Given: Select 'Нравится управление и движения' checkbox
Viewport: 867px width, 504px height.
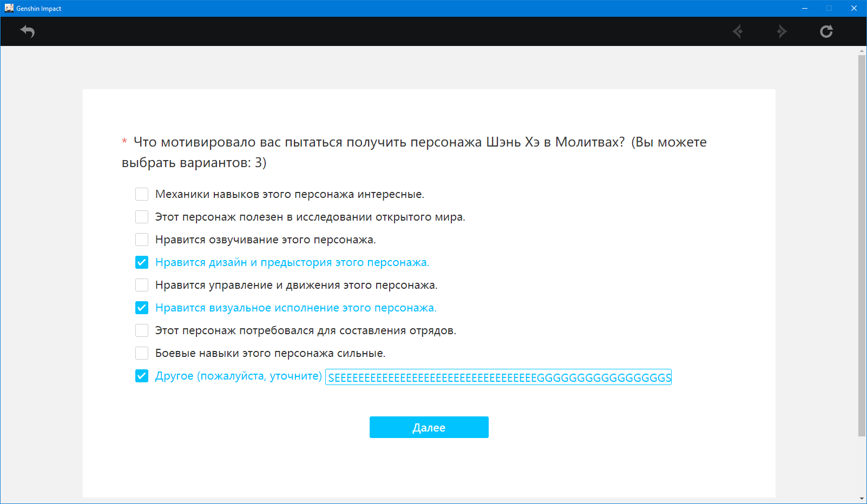Looking at the screenshot, I should (x=142, y=285).
